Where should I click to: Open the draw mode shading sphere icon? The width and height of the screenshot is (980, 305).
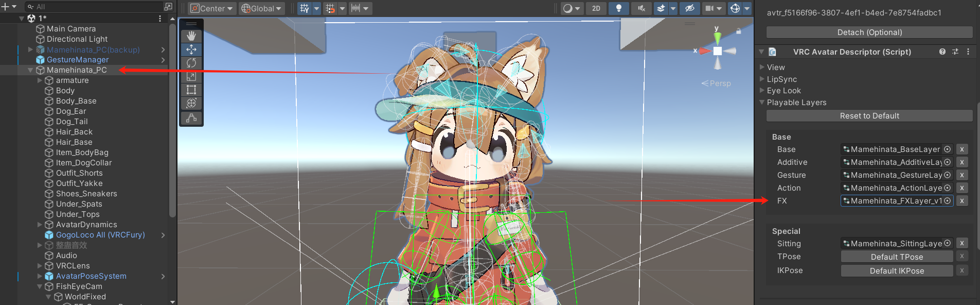(x=567, y=8)
